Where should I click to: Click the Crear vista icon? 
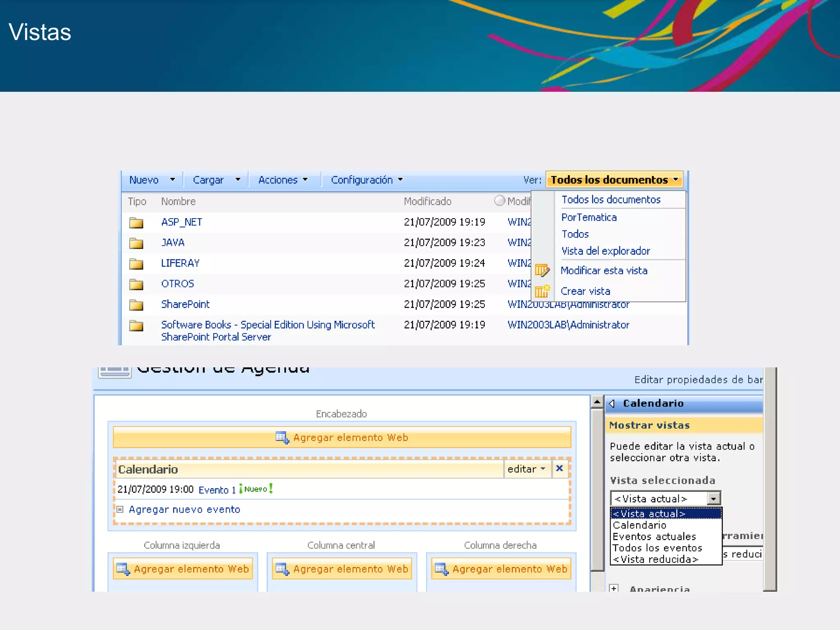pos(542,291)
